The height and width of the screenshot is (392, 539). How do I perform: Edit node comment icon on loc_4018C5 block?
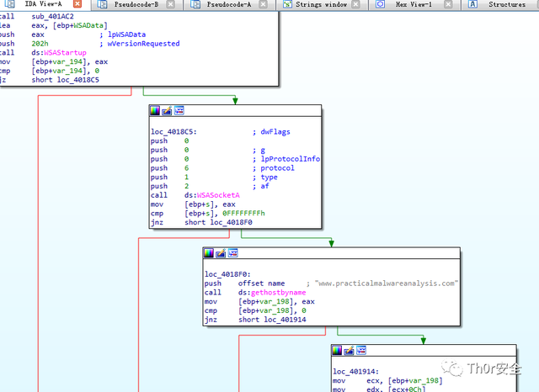[x=167, y=110]
